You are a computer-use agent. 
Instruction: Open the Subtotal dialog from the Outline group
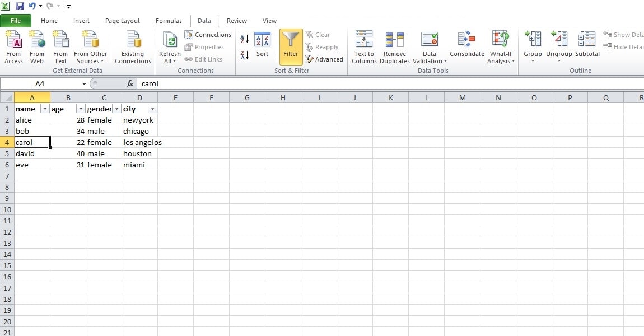click(x=587, y=47)
